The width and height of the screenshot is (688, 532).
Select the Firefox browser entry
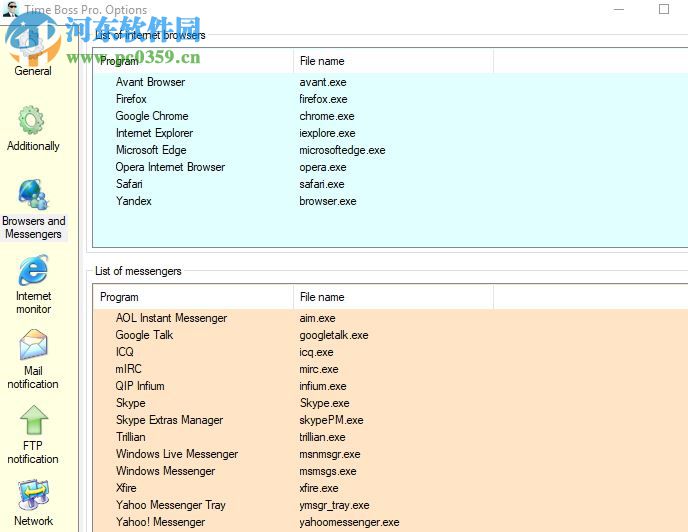click(131, 99)
